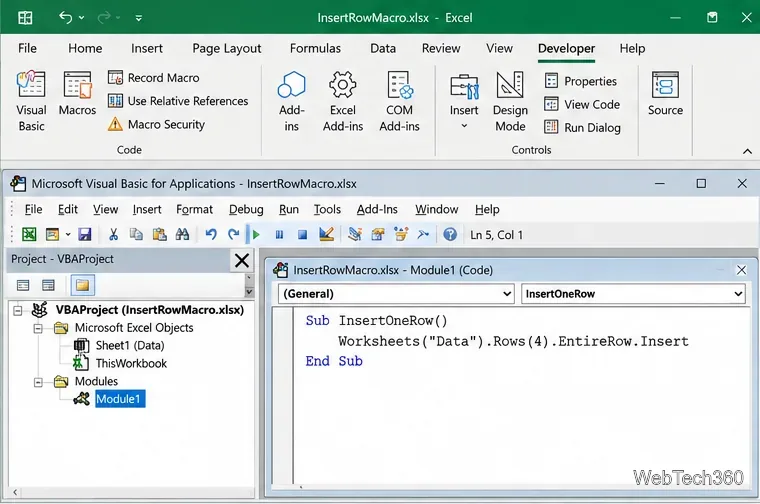The width and height of the screenshot is (760, 504).
Task: Click the View Object icon in Project pane
Action: (x=48, y=285)
